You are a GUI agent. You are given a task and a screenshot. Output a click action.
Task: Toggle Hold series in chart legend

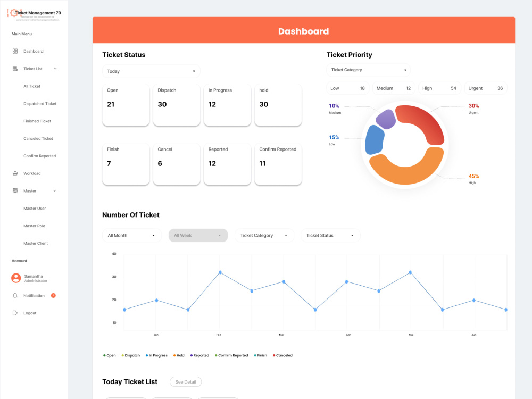pos(179,355)
